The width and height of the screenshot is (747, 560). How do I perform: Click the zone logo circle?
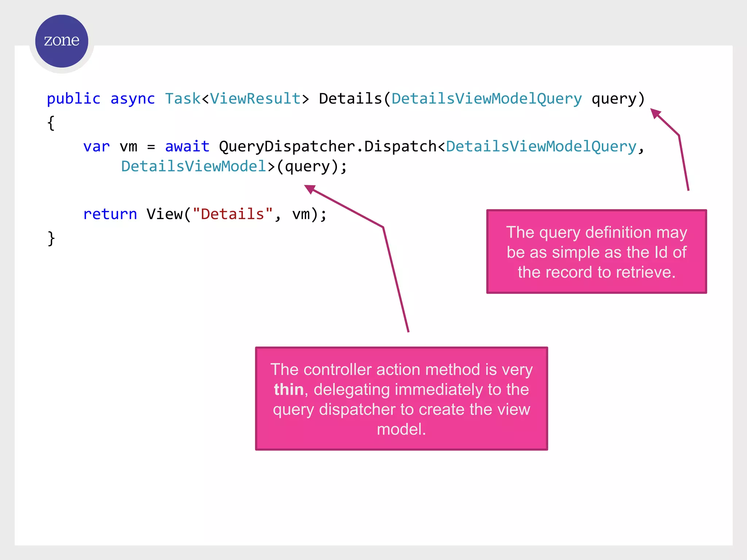pyautogui.click(x=62, y=41)
